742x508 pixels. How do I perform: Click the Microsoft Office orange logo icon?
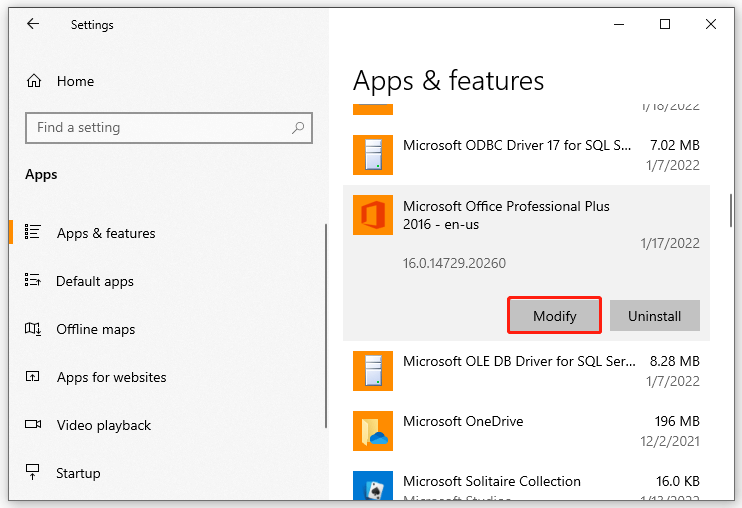tap(373, 215)
